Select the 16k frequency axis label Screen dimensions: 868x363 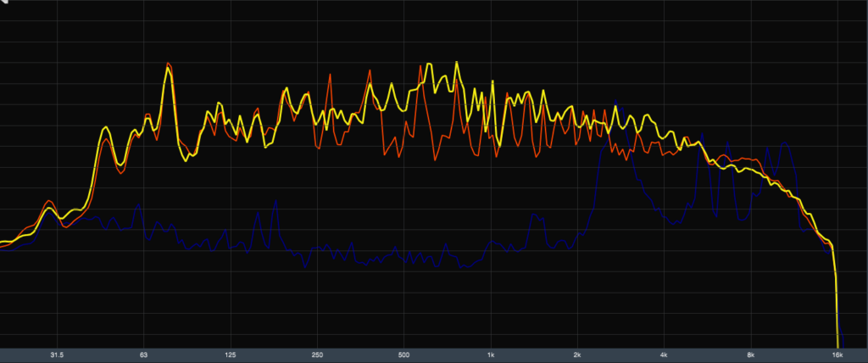tap(837, 355)
